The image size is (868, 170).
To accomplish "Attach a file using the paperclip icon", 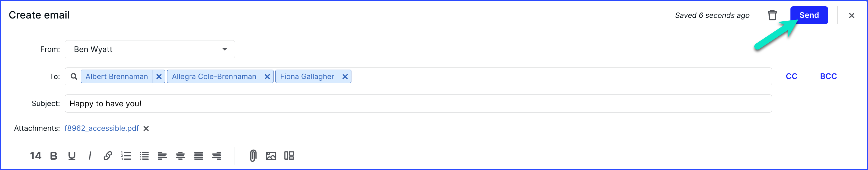I will pos(253,156).
